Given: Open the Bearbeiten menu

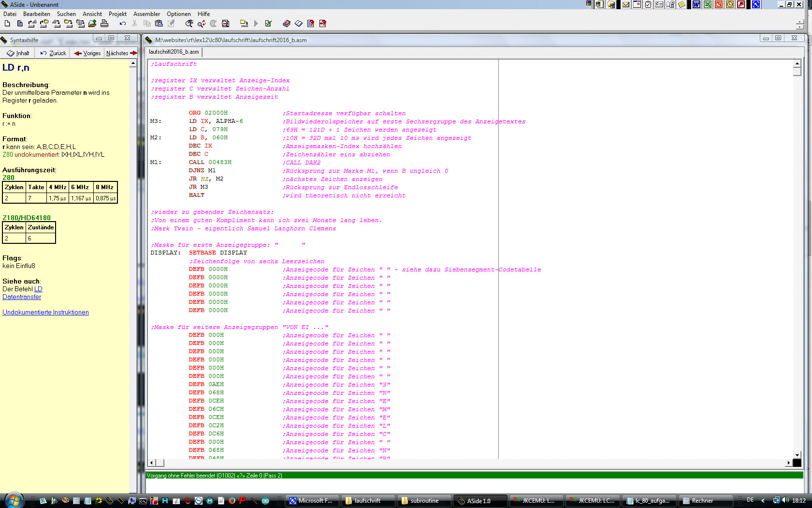Looking at the screenshot, I should pyautogui.click(x=37, y=14).
